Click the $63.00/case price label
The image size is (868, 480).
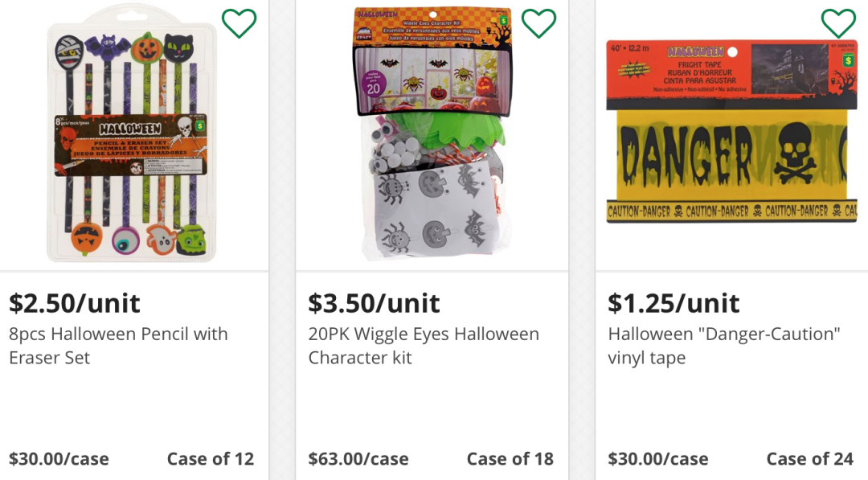tap(358, 459)
